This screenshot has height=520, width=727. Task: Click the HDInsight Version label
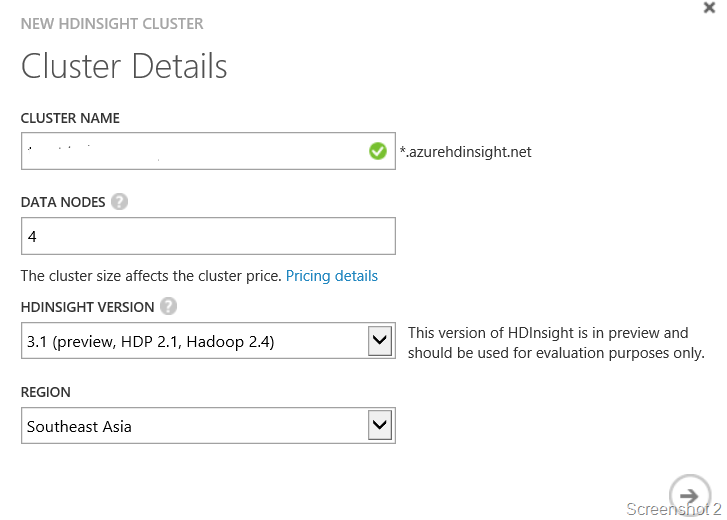(87, 307)
